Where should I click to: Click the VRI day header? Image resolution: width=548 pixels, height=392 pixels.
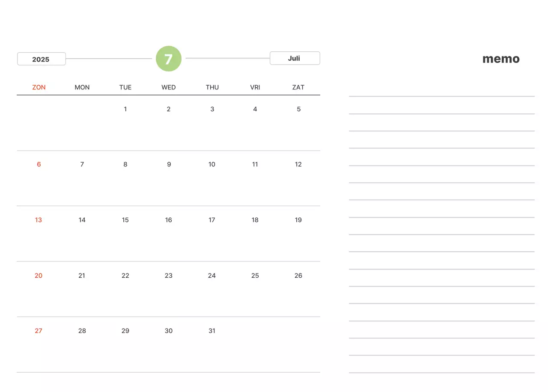[255, 87]
